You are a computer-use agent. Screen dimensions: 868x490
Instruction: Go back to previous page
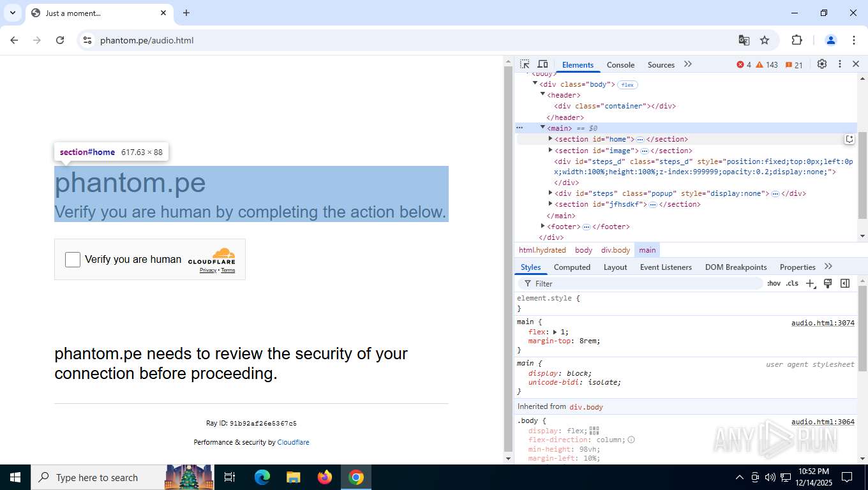14,40
